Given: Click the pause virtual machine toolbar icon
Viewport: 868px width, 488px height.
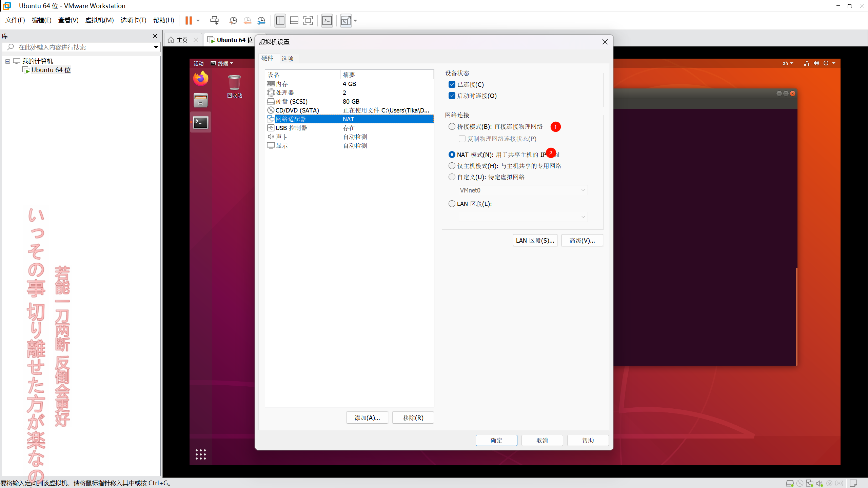Looking at the screenshot, I should [x=189, y=21].
